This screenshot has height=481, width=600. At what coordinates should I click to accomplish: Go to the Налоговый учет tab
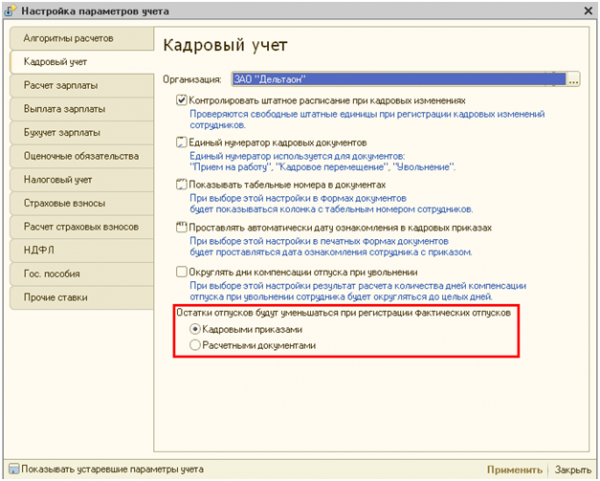click(77, 179)
